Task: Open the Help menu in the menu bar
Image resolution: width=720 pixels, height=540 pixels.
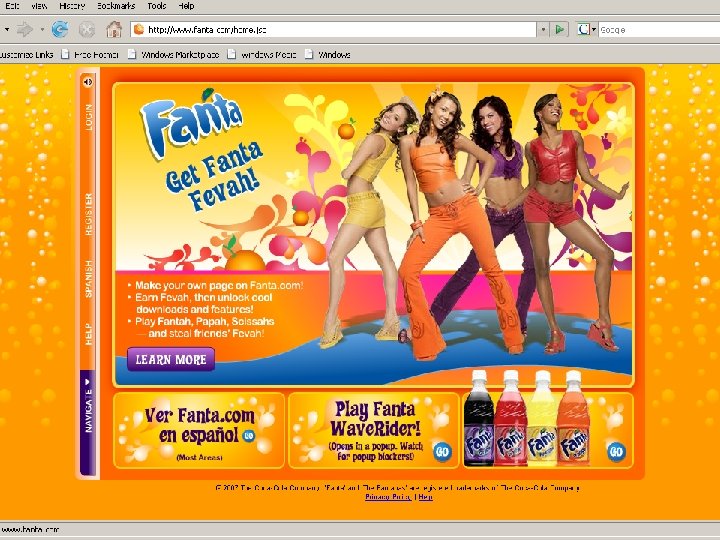Action: click(186, 6)
